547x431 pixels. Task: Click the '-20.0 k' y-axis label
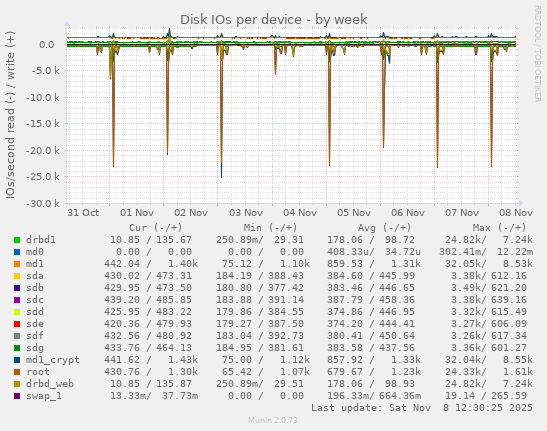point(43,150)
